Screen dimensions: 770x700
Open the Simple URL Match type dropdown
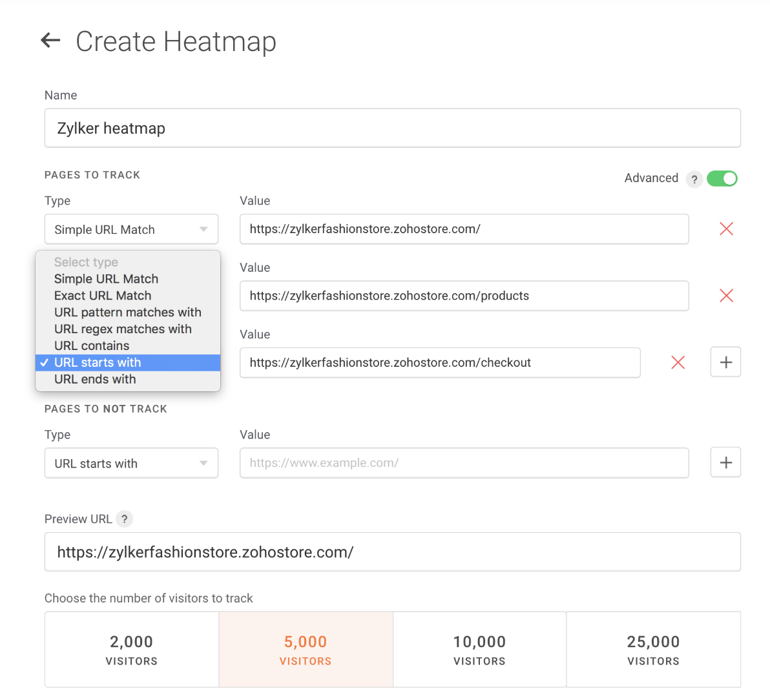[131, 230]
